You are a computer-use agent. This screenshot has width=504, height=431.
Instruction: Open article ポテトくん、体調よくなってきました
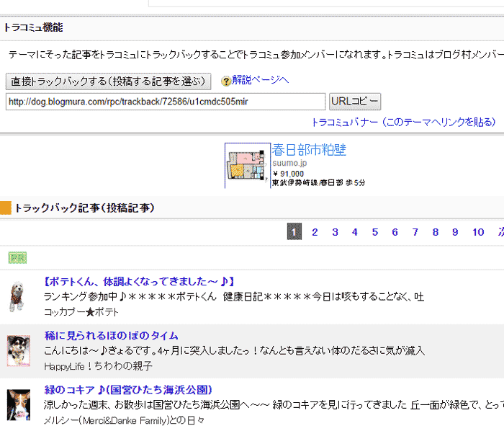138,281
